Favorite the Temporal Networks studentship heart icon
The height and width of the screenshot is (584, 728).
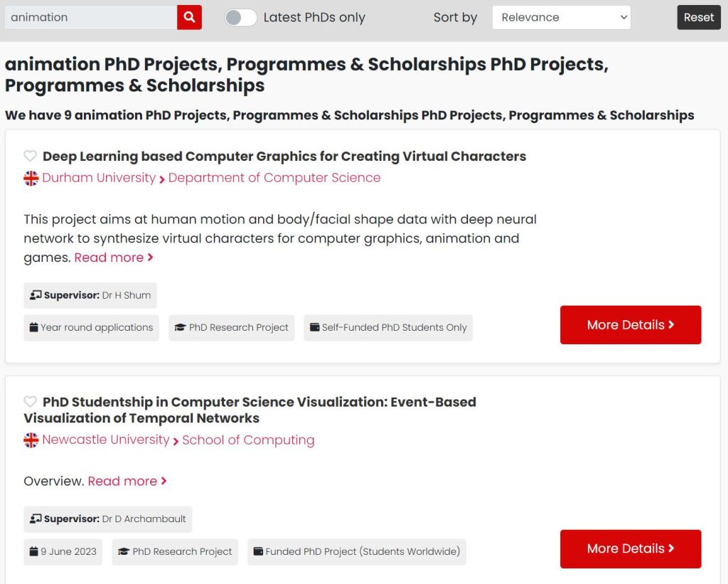pos(30,401)
